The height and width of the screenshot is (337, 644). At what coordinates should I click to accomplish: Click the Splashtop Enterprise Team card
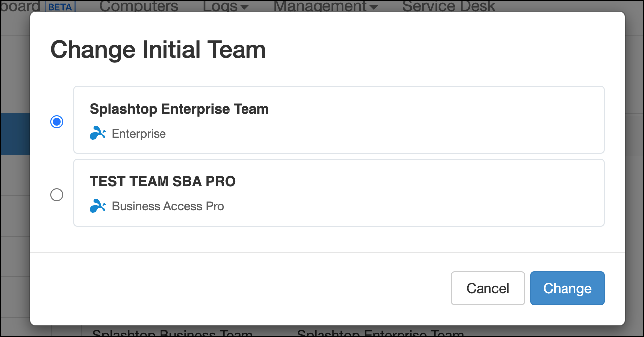pos(338,120)
